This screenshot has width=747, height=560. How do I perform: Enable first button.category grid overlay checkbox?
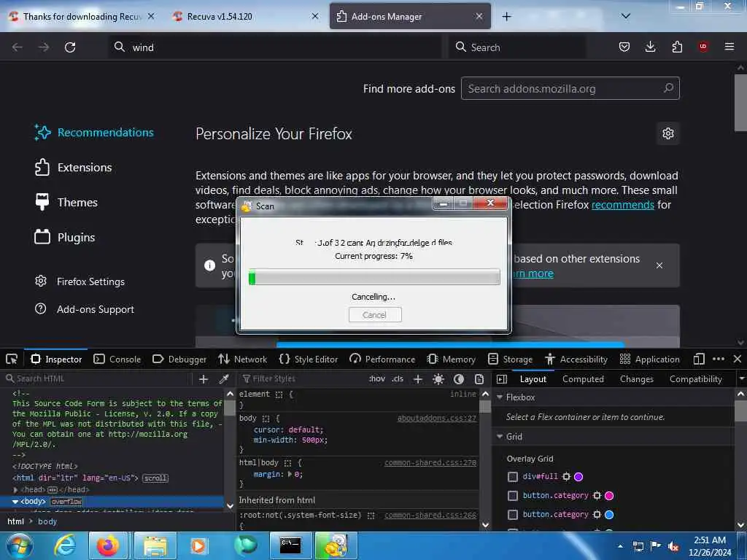point(513,496)
